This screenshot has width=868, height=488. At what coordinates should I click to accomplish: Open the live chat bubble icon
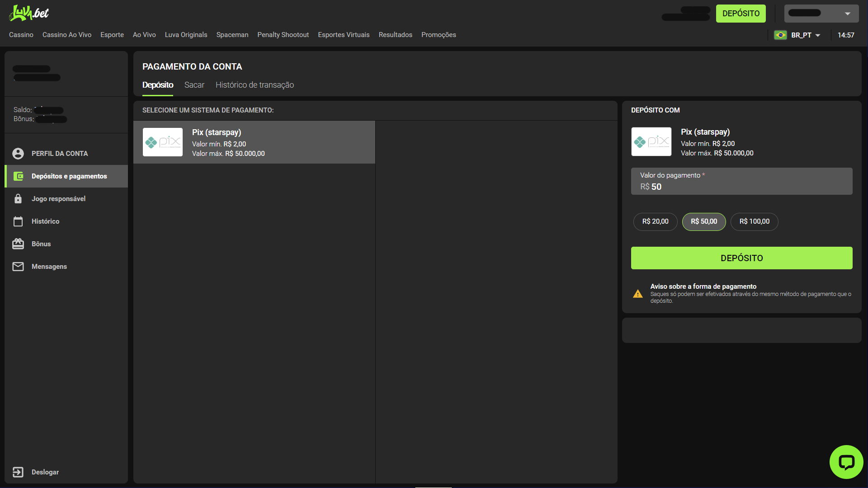click(846, 462)
